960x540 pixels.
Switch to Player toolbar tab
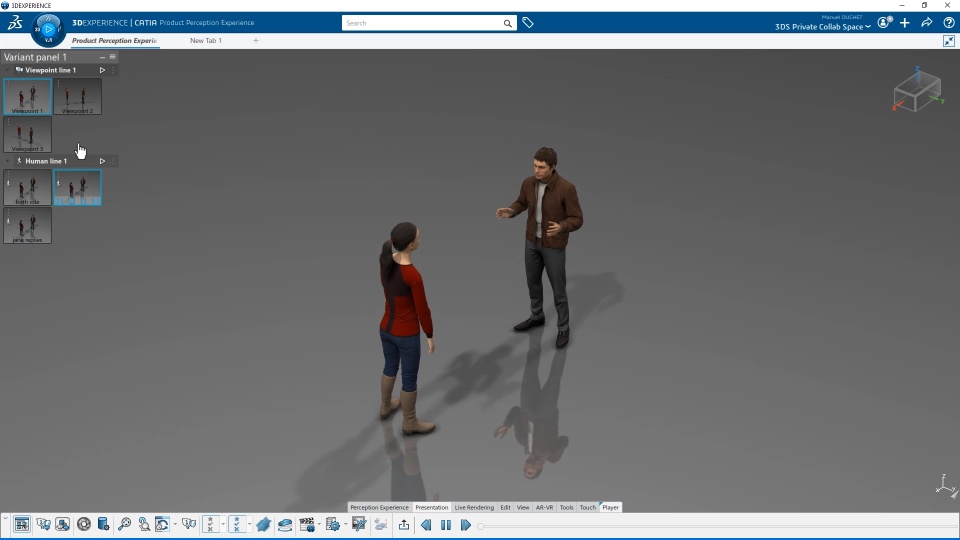(610, 508)
